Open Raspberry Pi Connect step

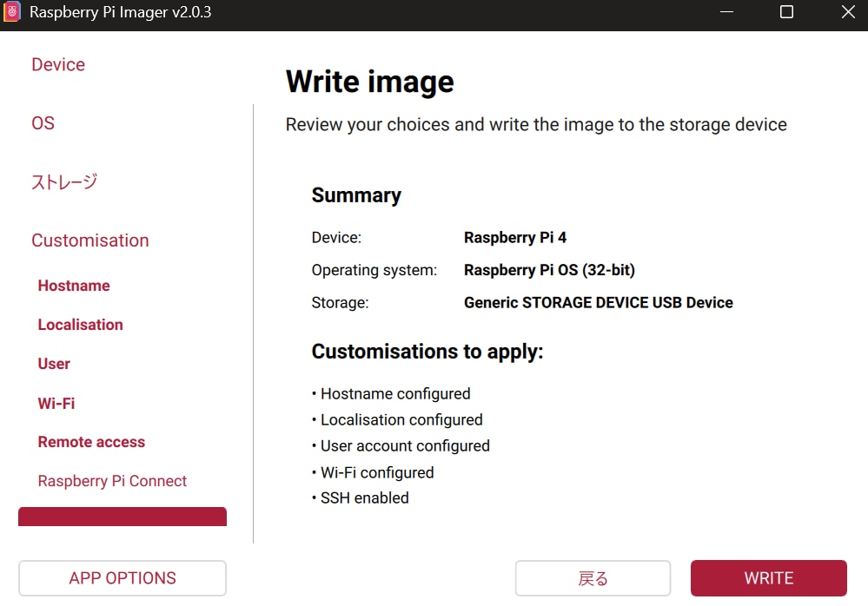tap(112, 481)
